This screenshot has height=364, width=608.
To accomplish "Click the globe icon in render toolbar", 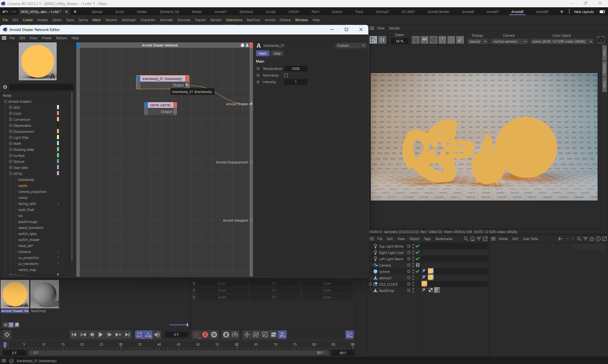I will click(x=434, y=40).
